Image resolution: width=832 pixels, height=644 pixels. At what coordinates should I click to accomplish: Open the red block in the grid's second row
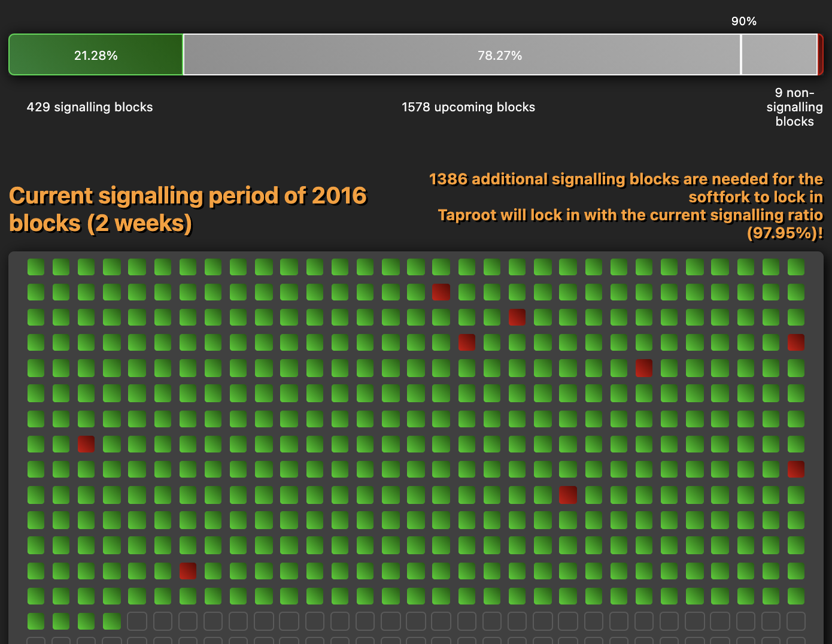click(441, 292)
